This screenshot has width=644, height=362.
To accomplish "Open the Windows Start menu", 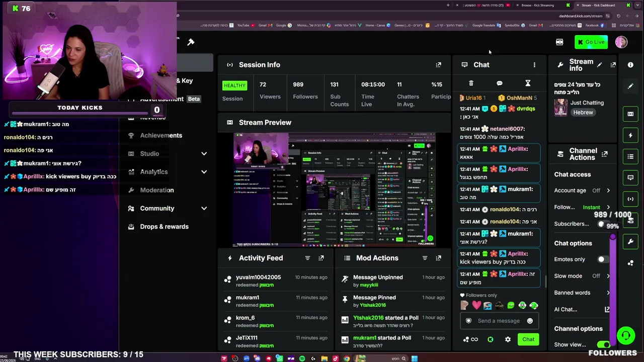I will (x=414, y=358).
